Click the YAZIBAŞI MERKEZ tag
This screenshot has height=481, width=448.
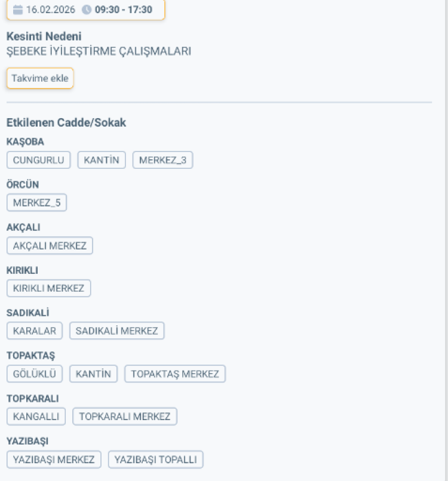pos(54,460)
